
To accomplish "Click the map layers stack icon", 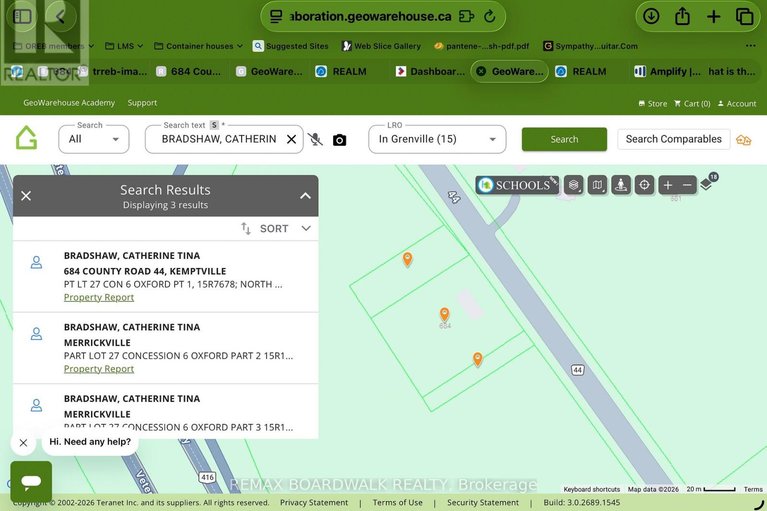I will click(x=573, y=185).
